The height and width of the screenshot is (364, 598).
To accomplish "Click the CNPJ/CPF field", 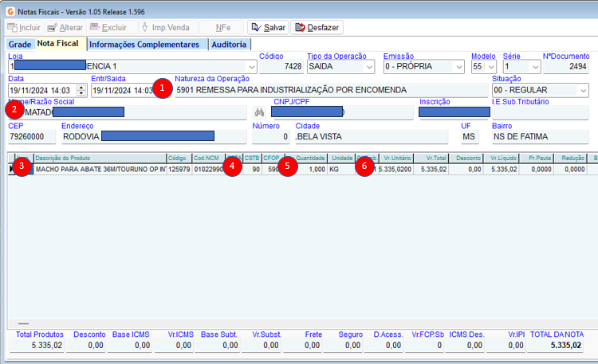I will coord(342,112).
